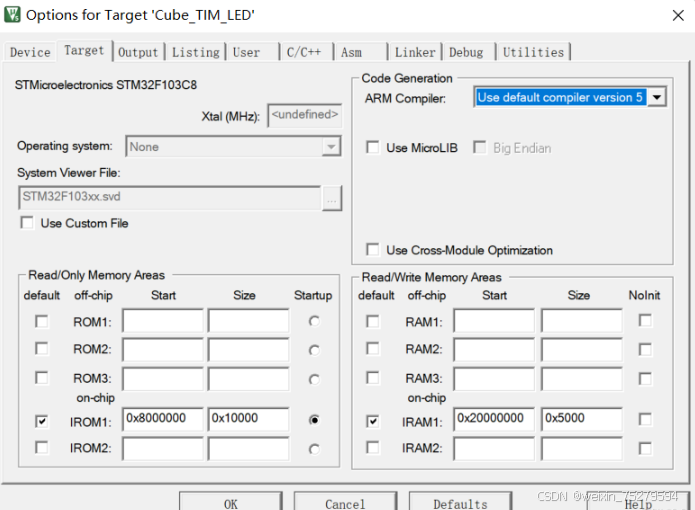695x510 pixels.
Task: Click the Help button
Action: tap(638, 502)
